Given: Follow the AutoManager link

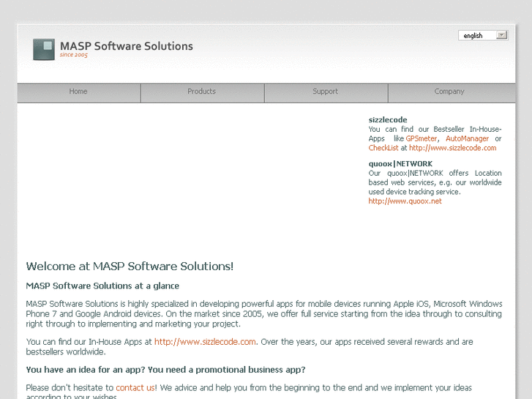Looking at the screenshot, I should (x=467, y=138).
